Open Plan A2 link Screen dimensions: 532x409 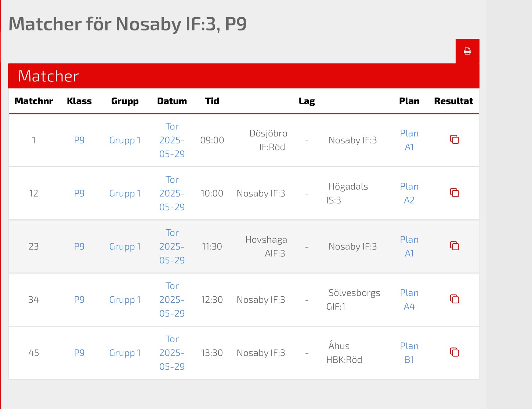[x=409, y=193]
